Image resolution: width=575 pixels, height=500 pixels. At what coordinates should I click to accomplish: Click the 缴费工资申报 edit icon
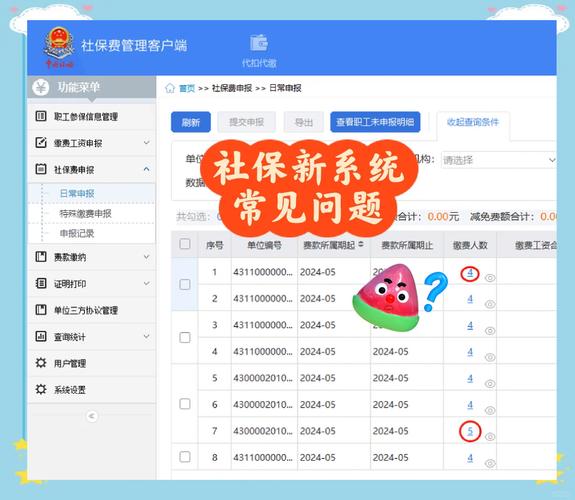pos(41,142)
